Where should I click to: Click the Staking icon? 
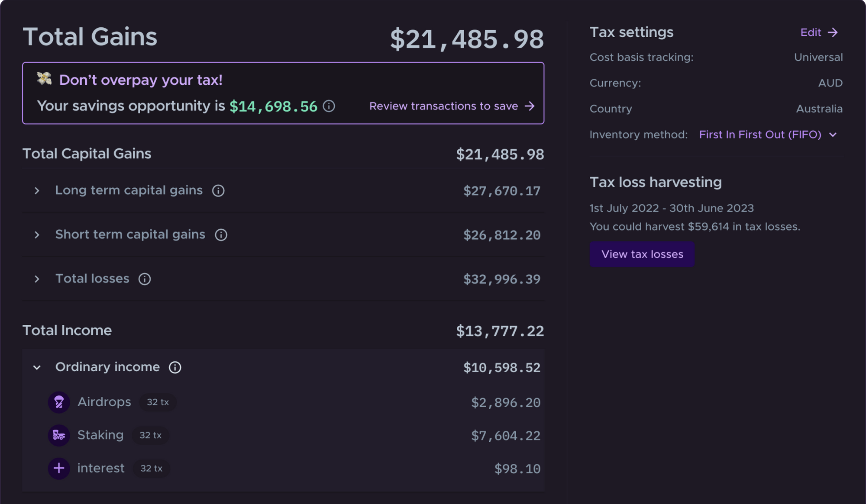point(59,435)
